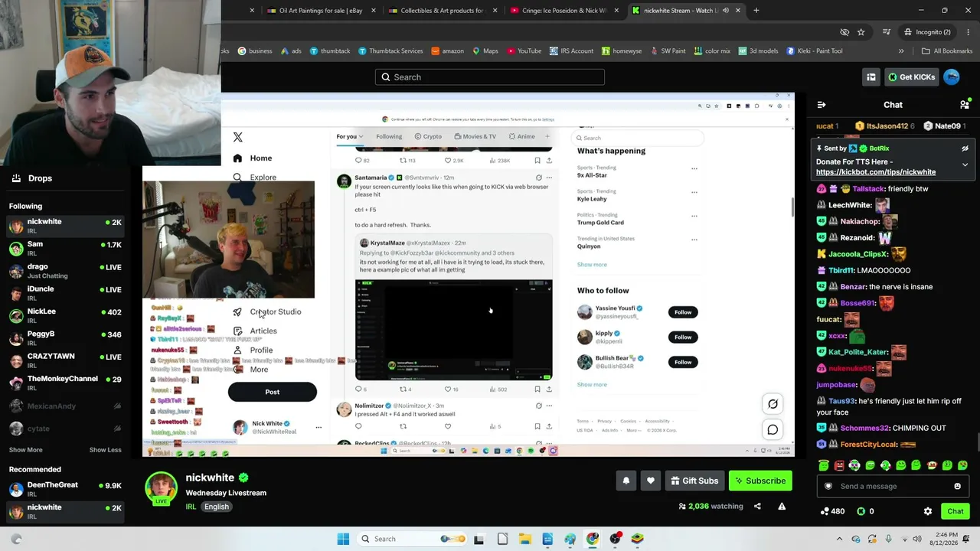980x551 pixels.
Task: Open the media controls icon in toolbar
Action: tap(887, 32)
